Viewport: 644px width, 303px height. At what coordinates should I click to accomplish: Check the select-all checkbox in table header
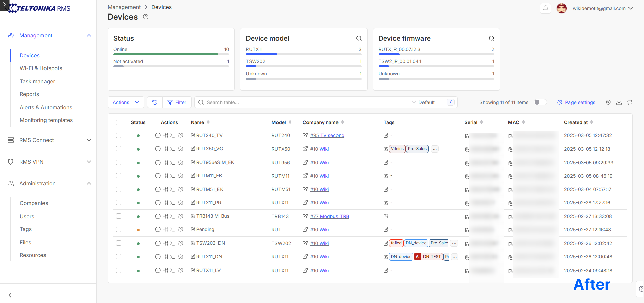(119, 122)
